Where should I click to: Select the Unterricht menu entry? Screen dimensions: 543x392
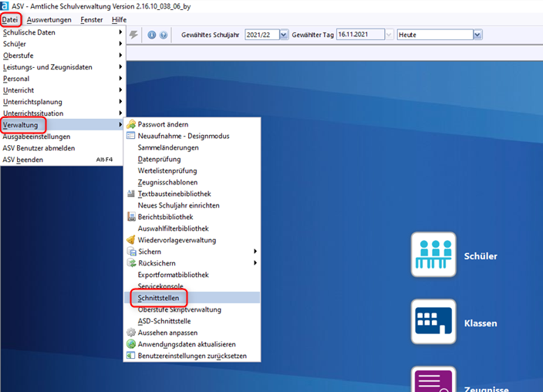pyautogui.click(x=62, y=90)
